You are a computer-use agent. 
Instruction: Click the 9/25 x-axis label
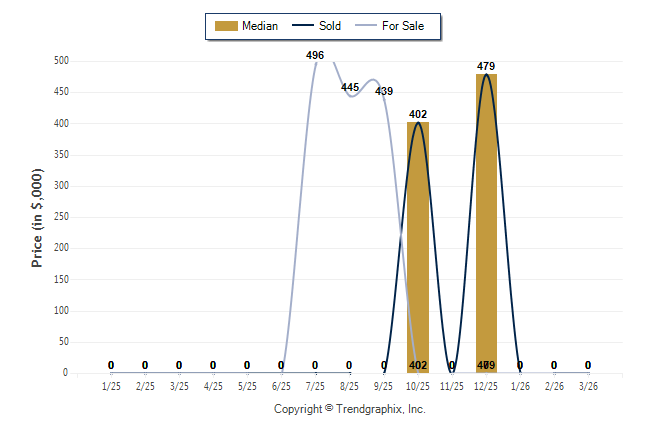click(x=384, y=385)
